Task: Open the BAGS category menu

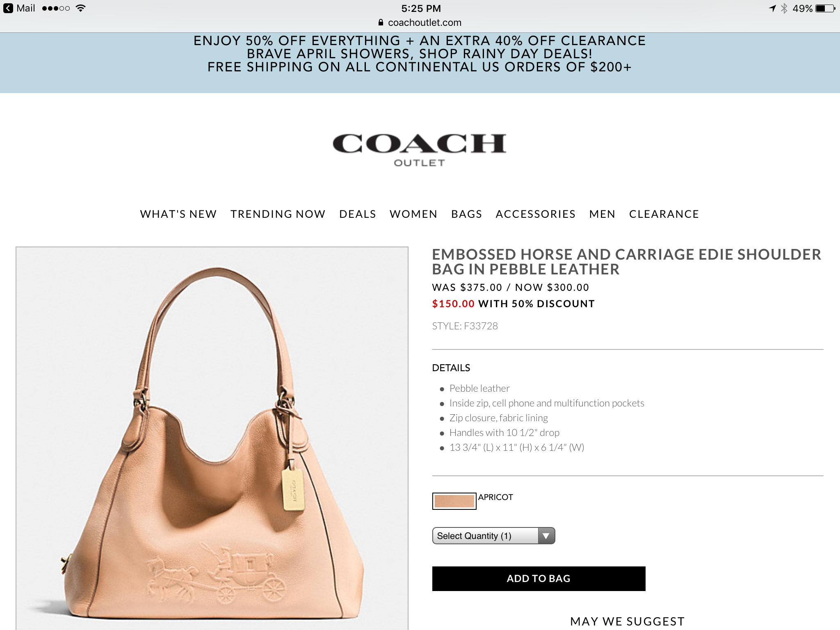Action: [x=466, y=214]
